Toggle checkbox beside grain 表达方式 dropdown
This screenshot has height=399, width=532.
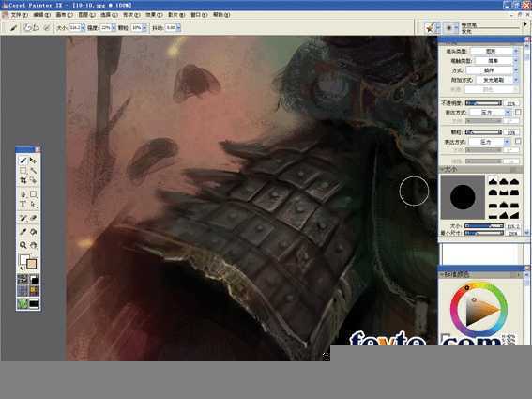(518, 141)
